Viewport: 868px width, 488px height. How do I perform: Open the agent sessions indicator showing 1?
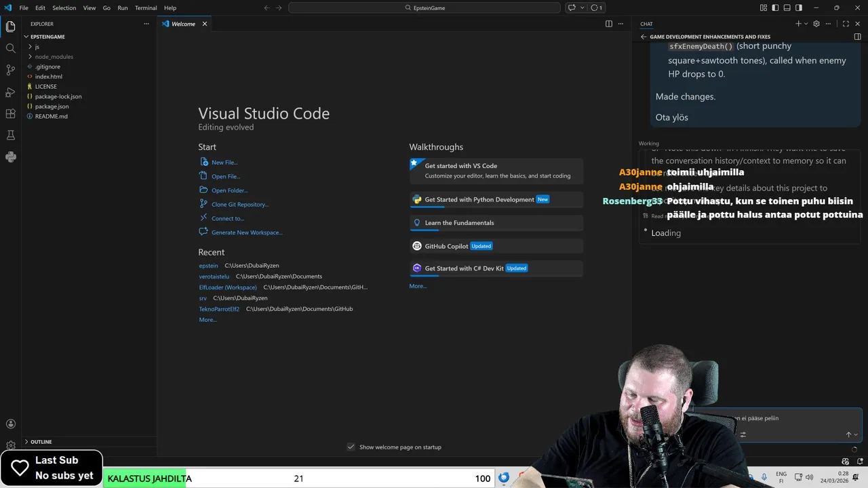(597, 7)
